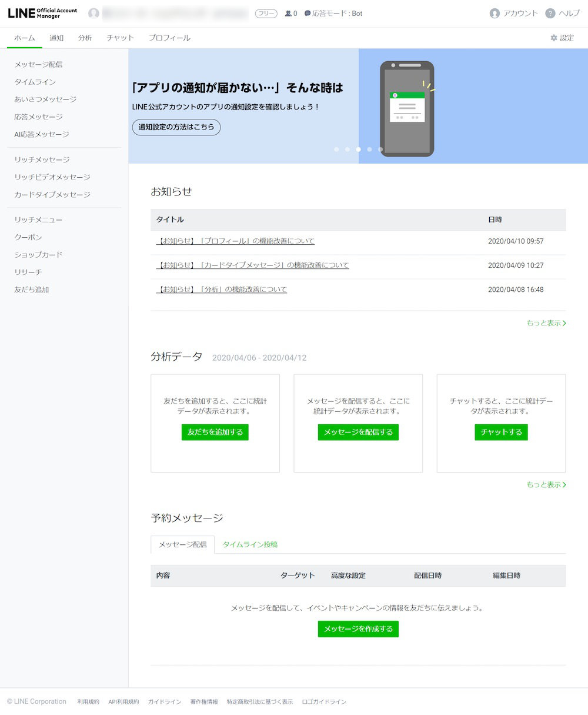
Task: Open the 「カードタイプメッセージ」の機能改善について notice
Action: point(252,265)
